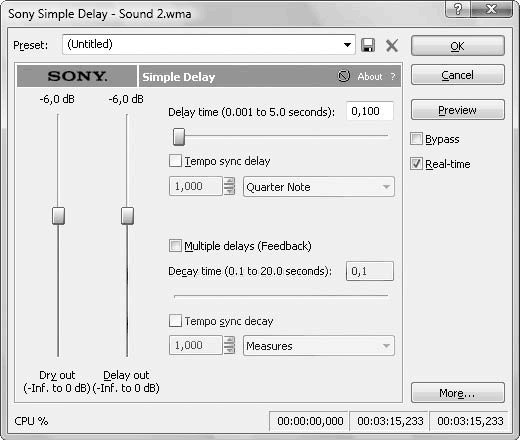Enable Multiple delays (Feedback) checkbox
This screenshot has height=440, width=520.
tap(175, 246)
